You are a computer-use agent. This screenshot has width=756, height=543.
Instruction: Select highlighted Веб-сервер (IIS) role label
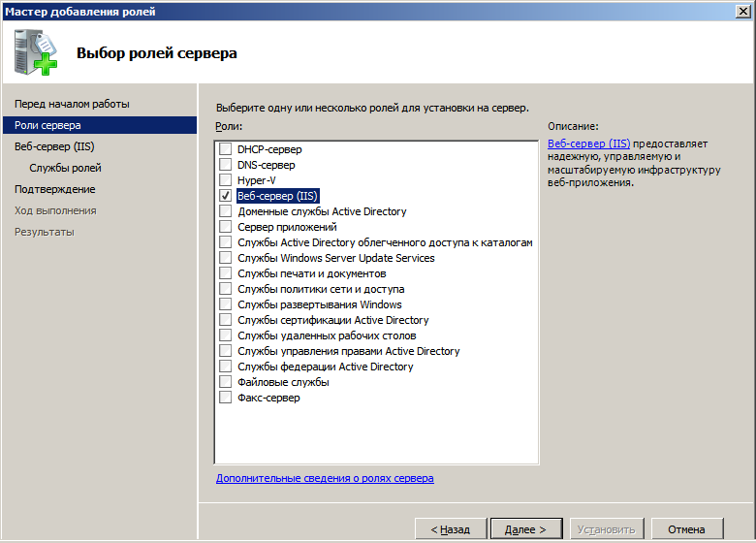277,195
